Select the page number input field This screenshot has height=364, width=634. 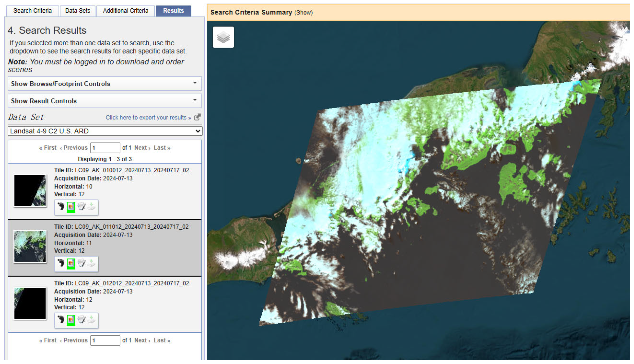pos(105,147)
